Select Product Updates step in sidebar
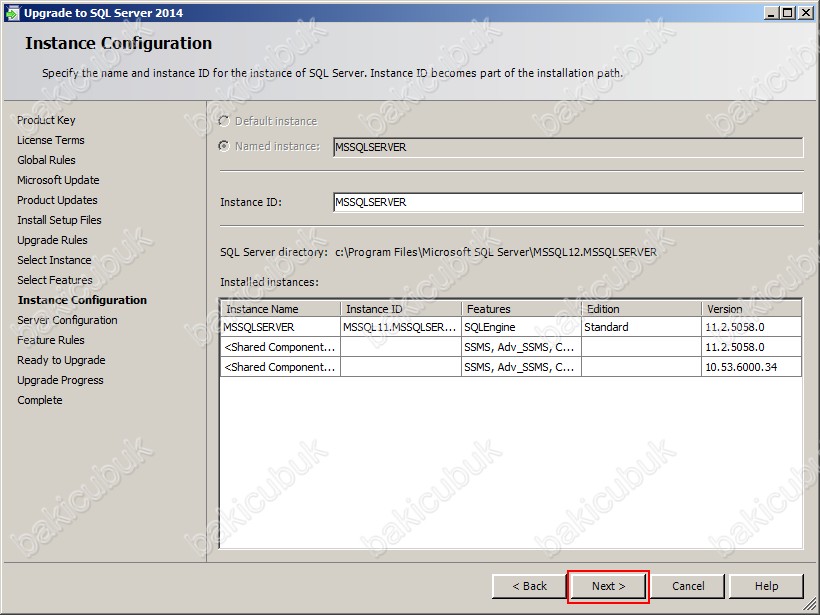The image size is (820, 615). 57,200
